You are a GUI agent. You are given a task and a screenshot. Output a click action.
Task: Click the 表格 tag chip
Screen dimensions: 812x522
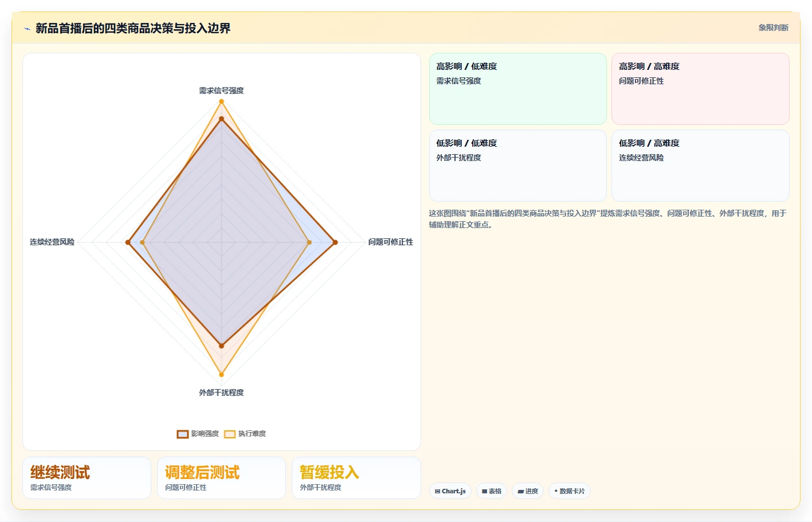click(x=492, y=491)
